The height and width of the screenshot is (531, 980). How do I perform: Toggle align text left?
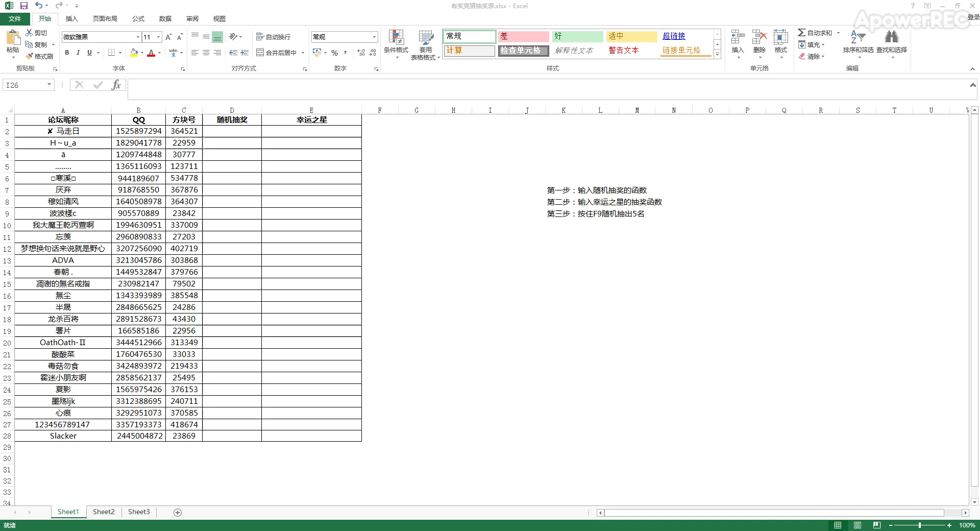click(195, 53)
